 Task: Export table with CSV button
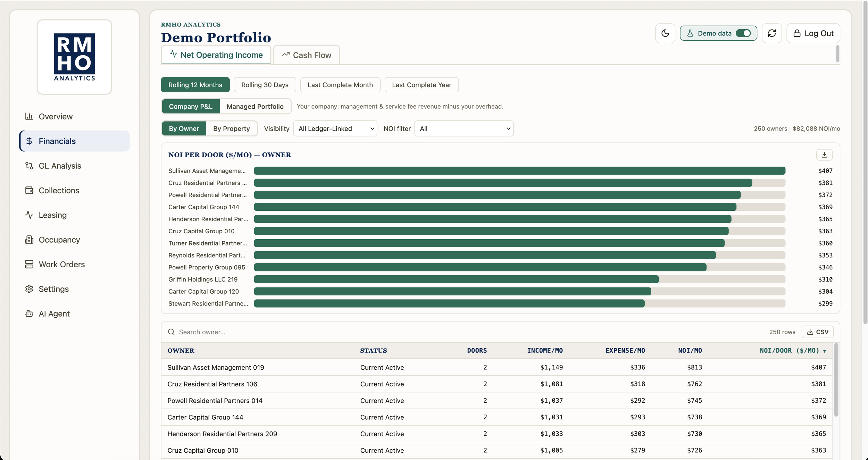point(817,332)
